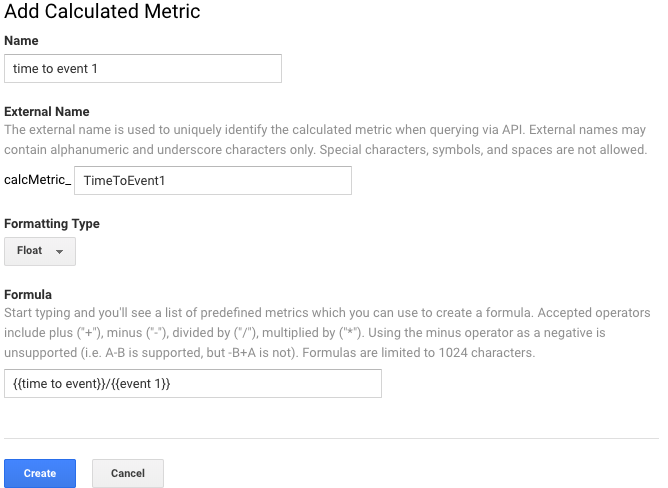Place cursor in 'TimeToEvent1' text

124,181
